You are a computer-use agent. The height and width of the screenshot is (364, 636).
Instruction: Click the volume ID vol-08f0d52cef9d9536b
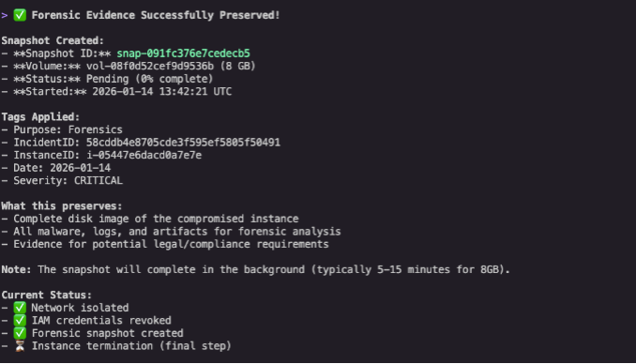coord(150,67)
